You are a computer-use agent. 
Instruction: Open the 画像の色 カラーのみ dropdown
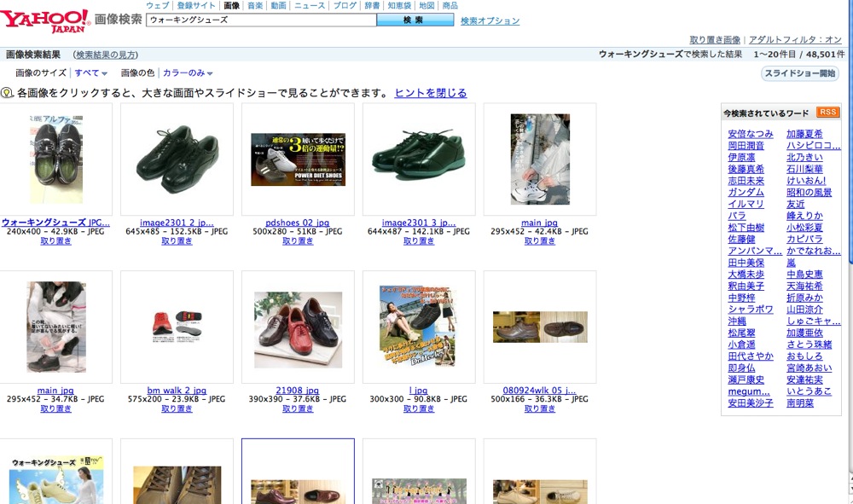tap(188, 72)
